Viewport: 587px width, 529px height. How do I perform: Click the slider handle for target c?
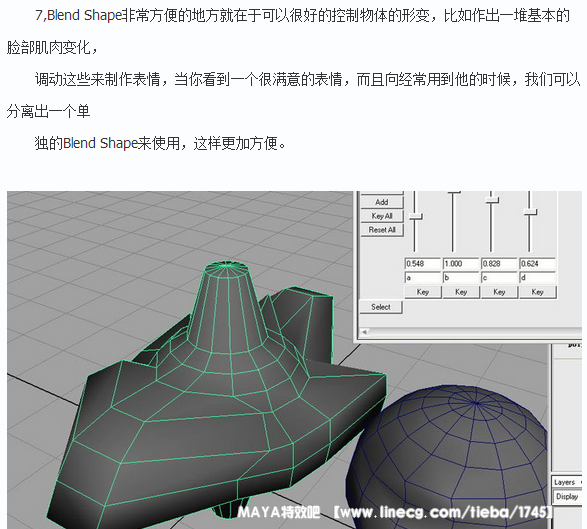(x=492, y=201)
